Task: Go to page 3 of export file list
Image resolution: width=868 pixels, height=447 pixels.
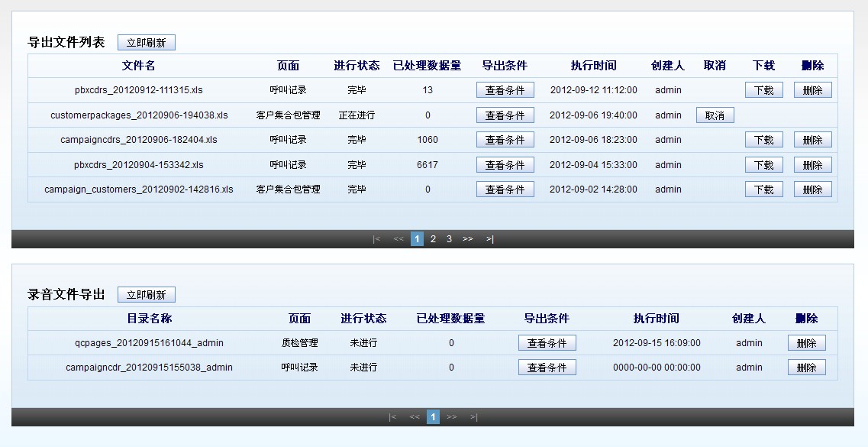Action: [x=449, y=239]
